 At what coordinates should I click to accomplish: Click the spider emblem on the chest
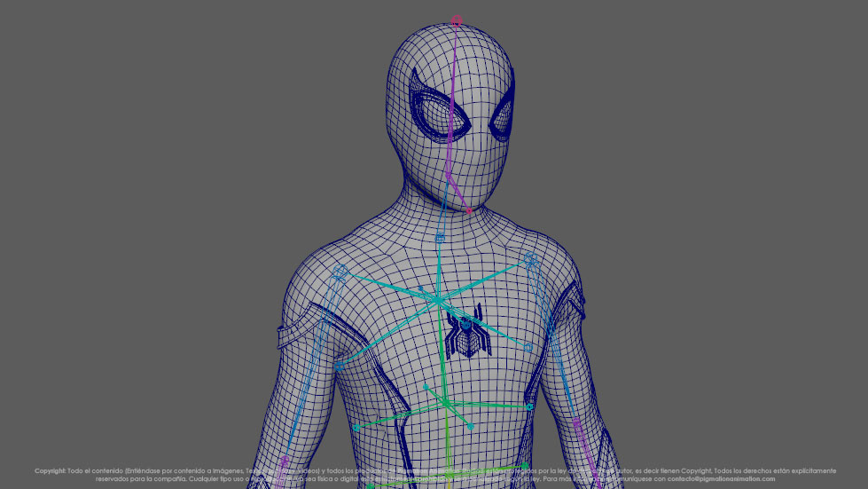tap(463, 331)
